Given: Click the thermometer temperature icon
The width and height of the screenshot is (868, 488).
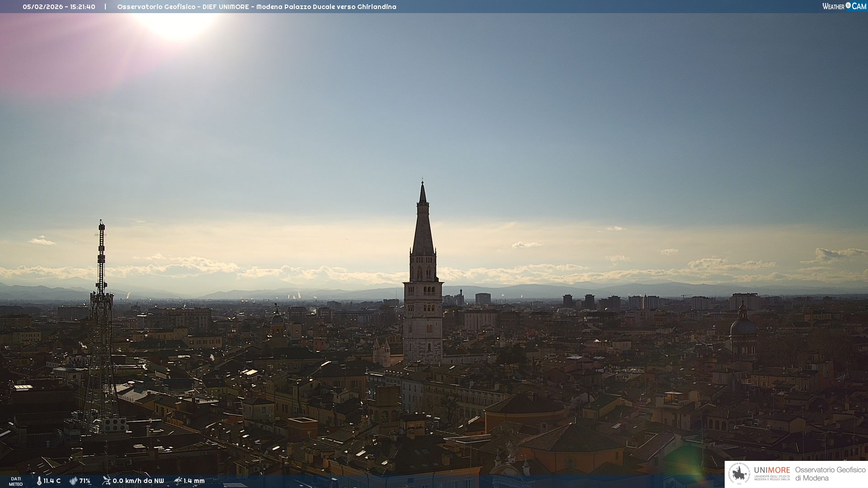Looking at the screenshot, I should tap(39, 481).
